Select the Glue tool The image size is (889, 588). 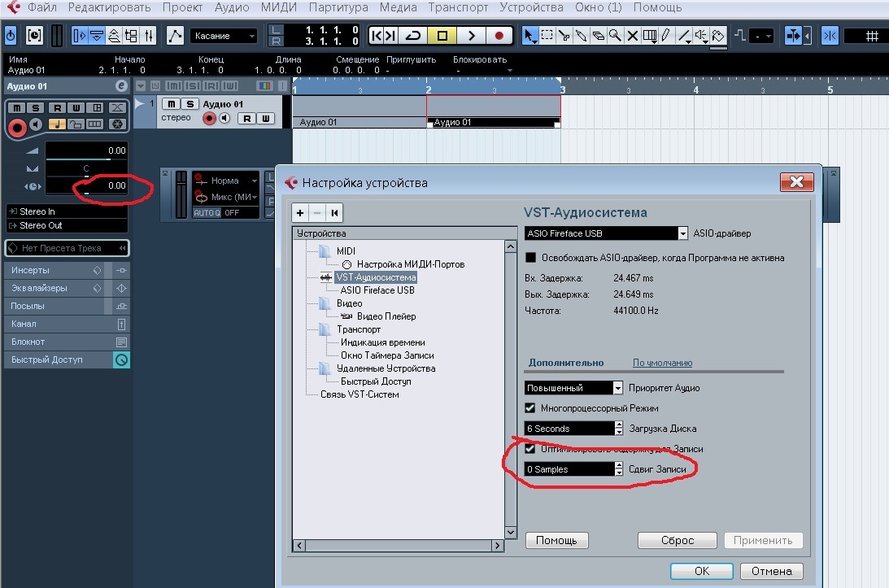point(581,36)
